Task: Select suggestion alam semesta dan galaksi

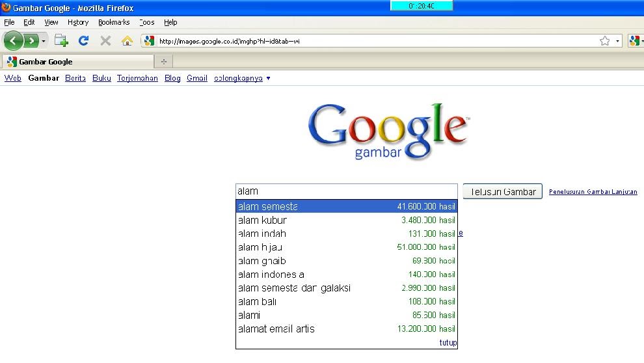Action: 346,288
